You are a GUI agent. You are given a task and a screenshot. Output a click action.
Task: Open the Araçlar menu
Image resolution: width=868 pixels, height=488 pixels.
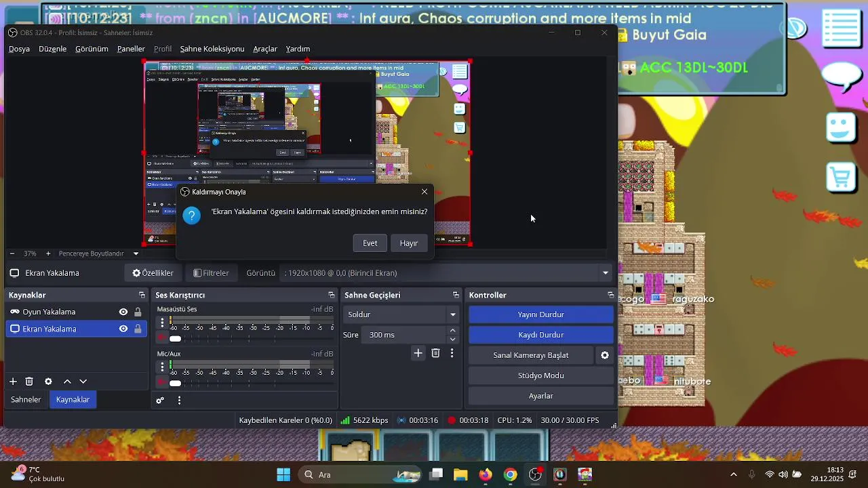(265, 49)
